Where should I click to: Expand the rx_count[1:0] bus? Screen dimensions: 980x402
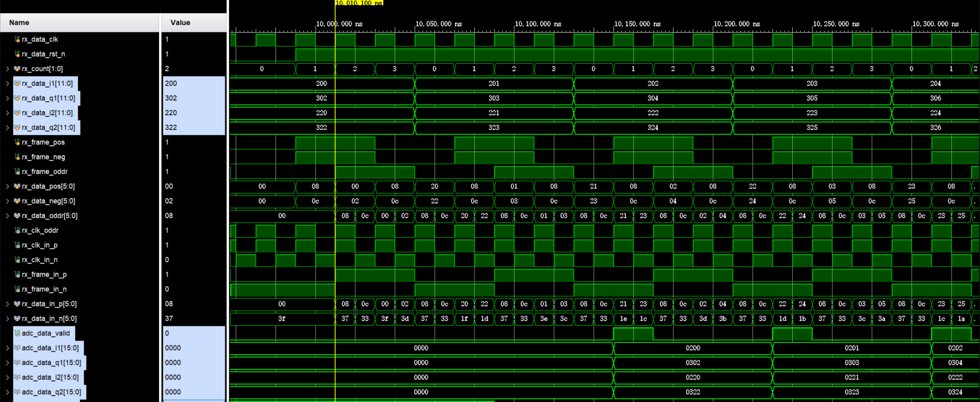coord(7,69)
